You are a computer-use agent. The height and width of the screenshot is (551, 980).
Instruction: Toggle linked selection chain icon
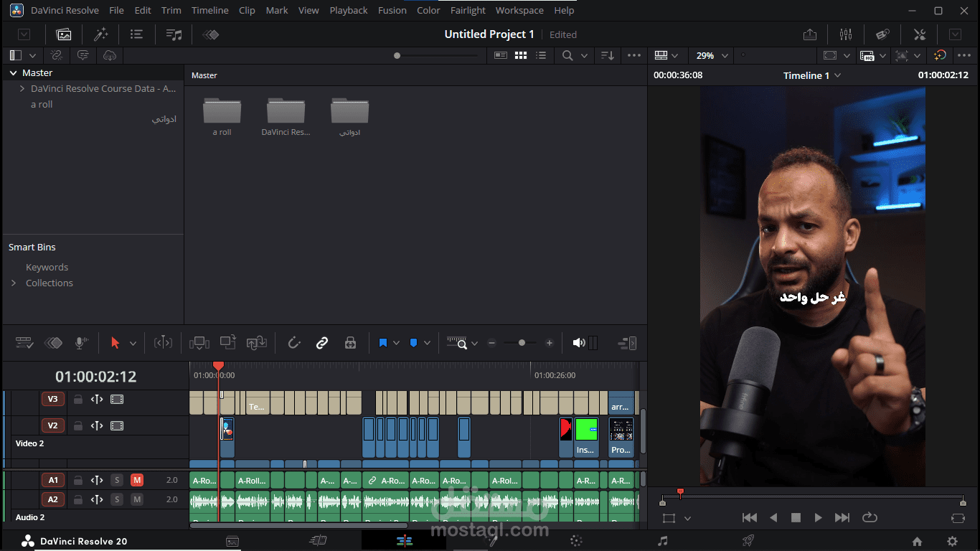click(322, 343)
